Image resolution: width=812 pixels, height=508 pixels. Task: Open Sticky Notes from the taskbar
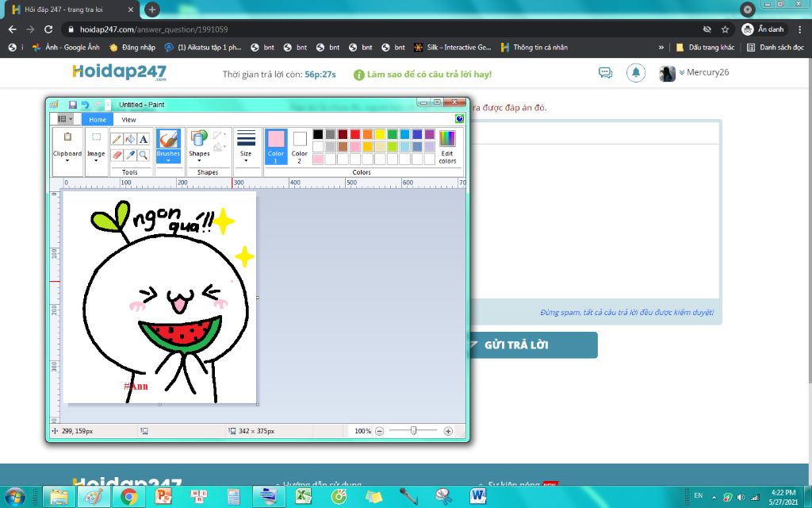(373, 496)
